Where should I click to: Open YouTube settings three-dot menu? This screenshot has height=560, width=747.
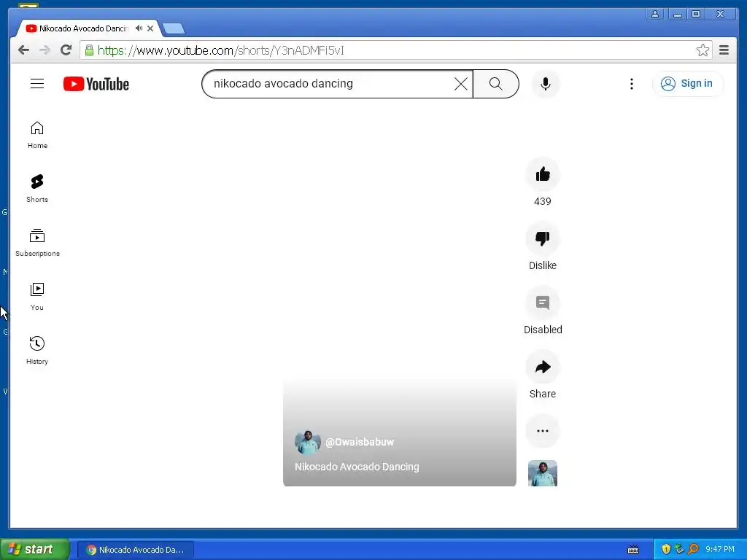pyautogui.click(x=631, y=84)
